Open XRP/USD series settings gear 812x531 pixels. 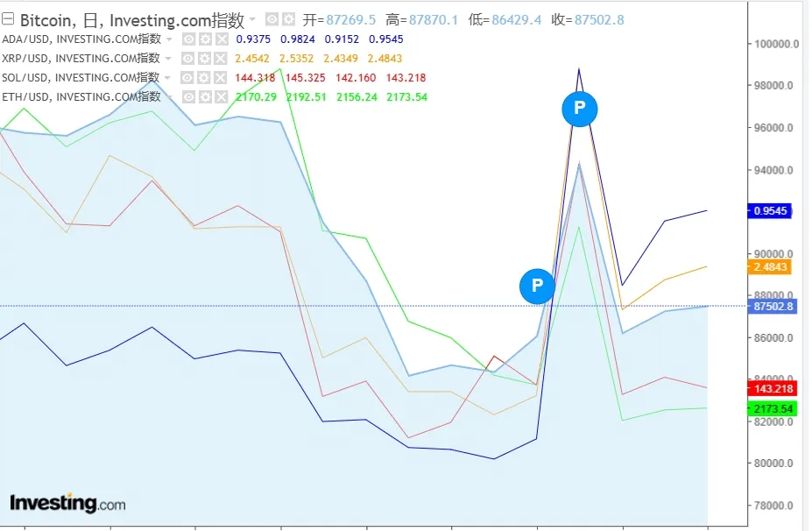pos(205,59)
